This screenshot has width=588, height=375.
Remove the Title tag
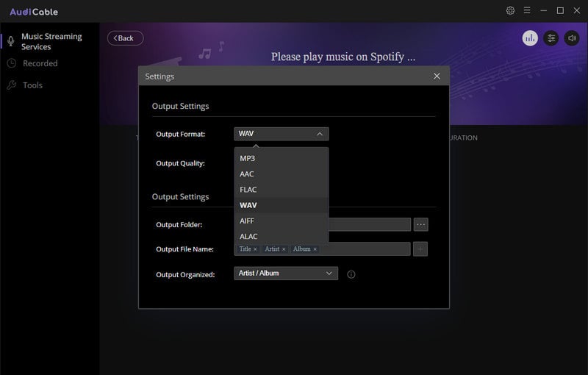click(255, 249)
